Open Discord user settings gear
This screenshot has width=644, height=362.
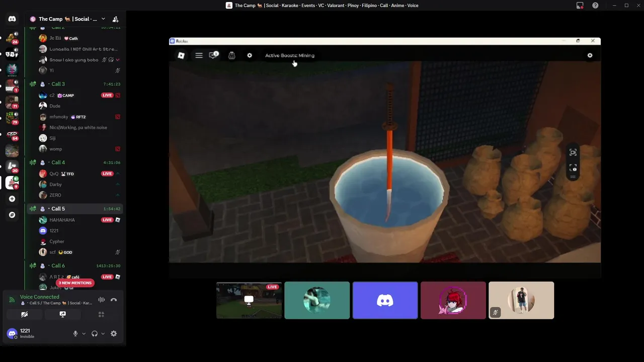coord(114,333)
